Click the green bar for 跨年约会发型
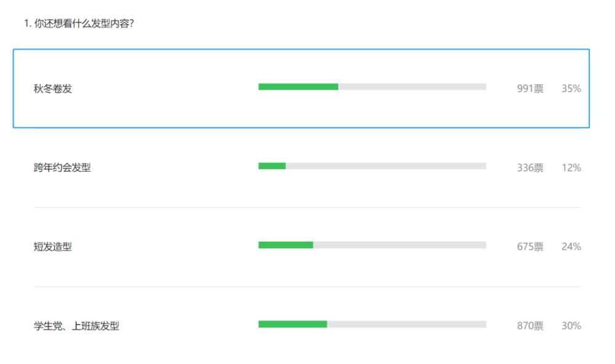Viewport: 615px width, 364px height. point(272,166)
